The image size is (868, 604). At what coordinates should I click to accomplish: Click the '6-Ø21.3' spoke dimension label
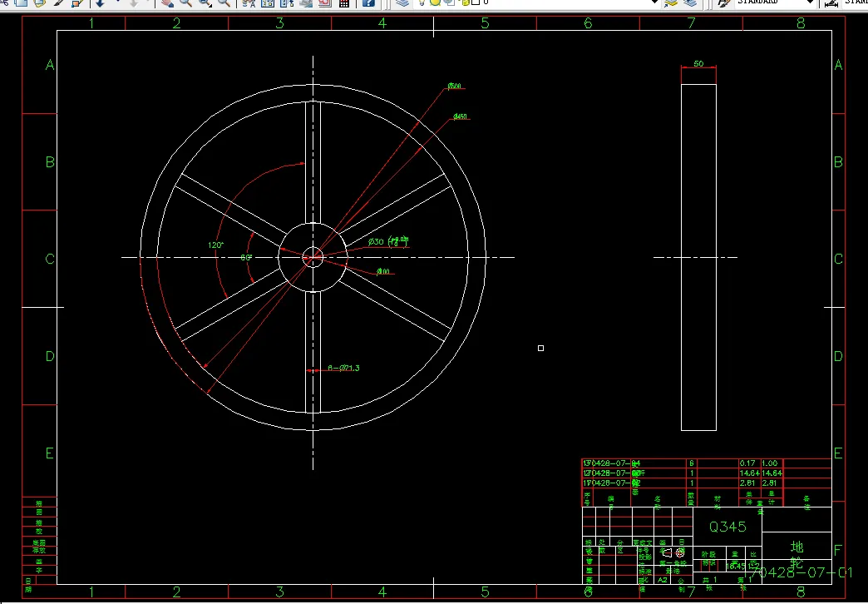[x=343, y=368]
